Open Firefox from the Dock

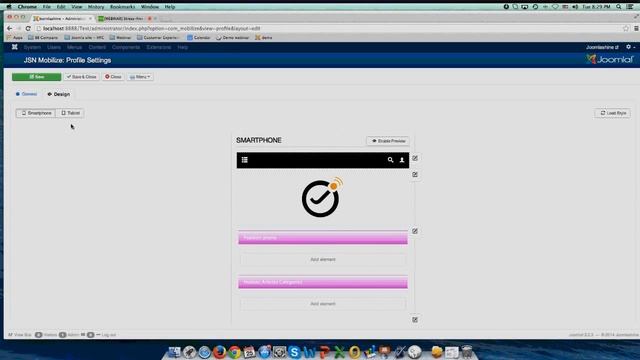coord(220,352)
